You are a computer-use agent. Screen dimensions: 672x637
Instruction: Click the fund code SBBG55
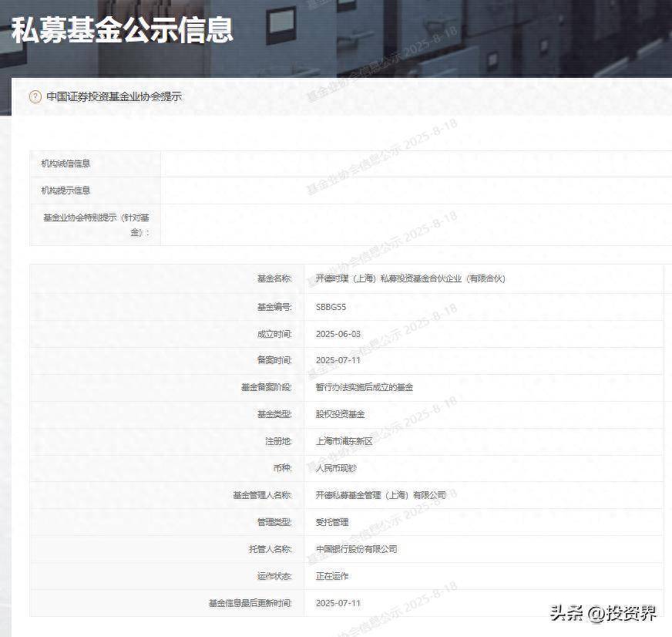click(x=331, y=307)
